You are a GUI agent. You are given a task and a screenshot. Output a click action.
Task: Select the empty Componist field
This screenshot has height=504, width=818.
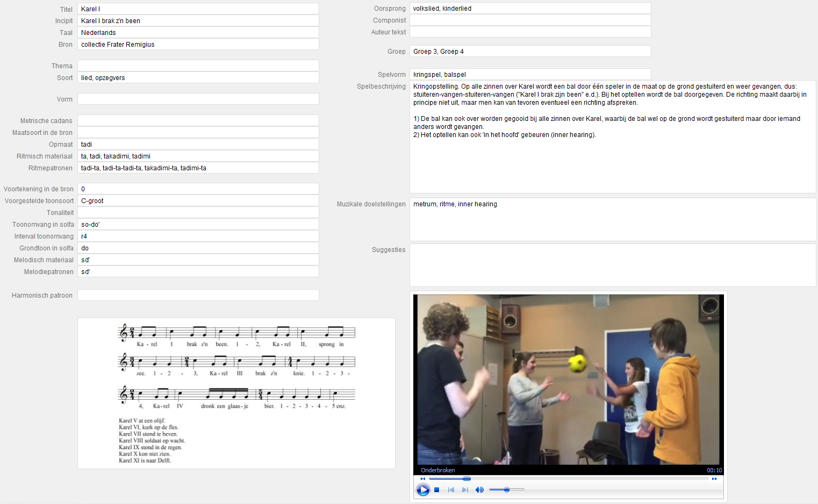pos(530,20)
